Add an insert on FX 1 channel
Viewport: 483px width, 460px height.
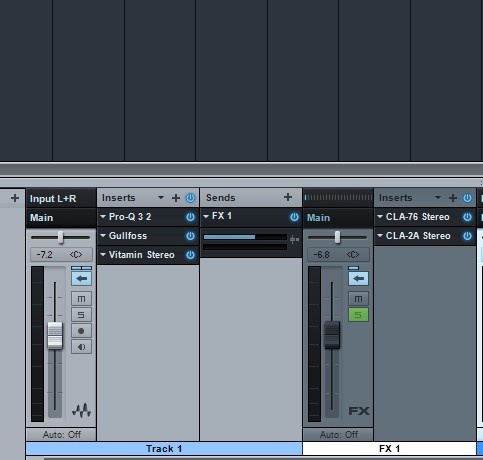[x=453, y=198]
